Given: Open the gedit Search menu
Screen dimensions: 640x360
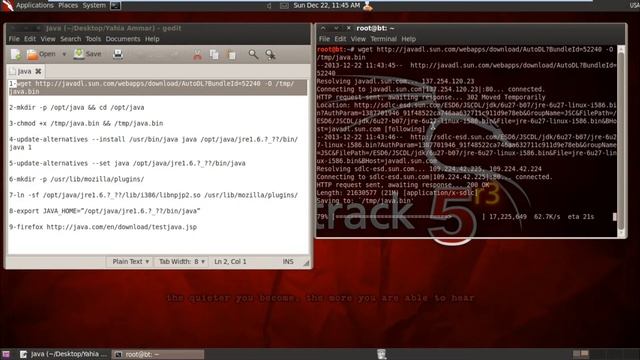Looking at the screenshot, I should click(71, 39).
